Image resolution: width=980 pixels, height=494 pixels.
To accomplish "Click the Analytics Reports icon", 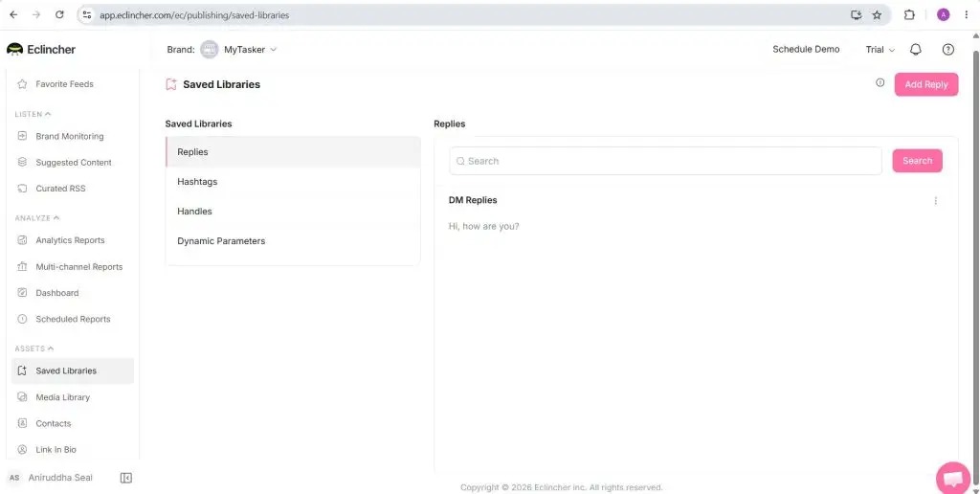I will click(23, 240).
